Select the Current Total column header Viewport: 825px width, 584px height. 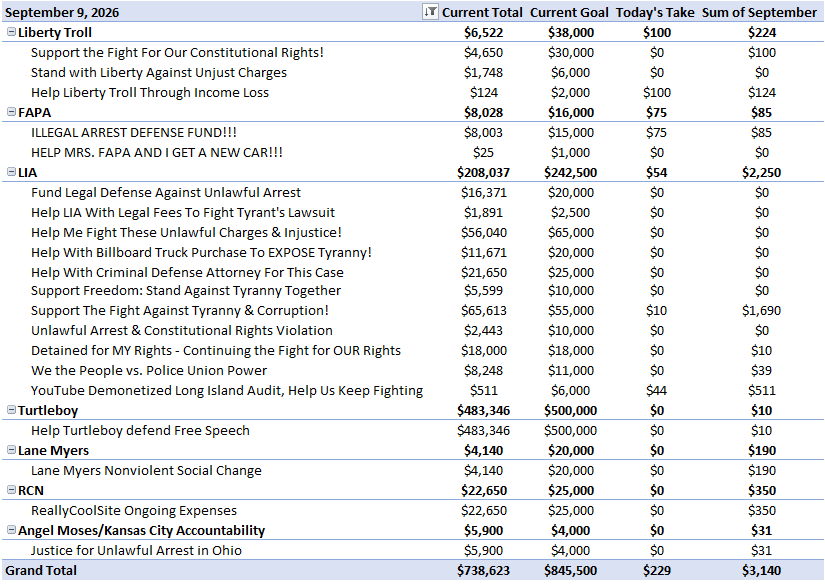[482, 12]
